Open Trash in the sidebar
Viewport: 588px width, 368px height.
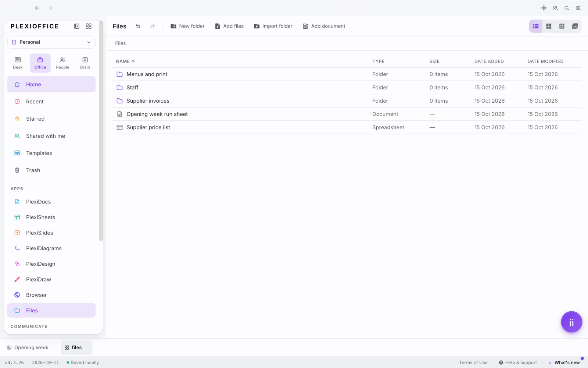(51, 170)
